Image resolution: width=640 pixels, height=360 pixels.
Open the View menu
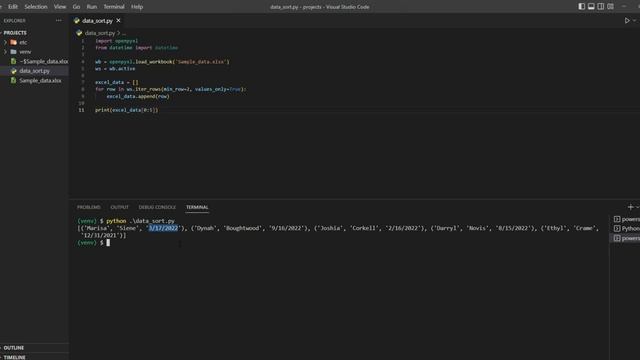(x=60, y=7)
